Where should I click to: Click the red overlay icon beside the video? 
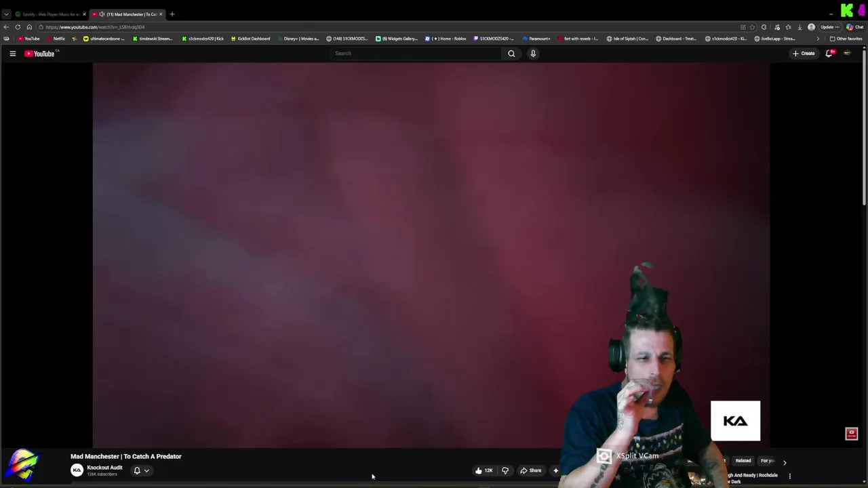[x=852, y=434]
